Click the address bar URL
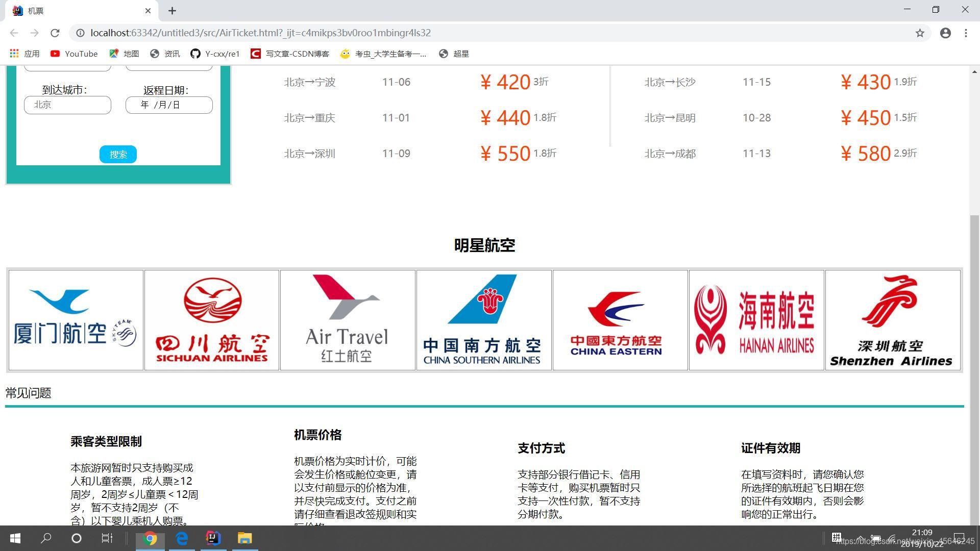This screenshot has width=980, height=551. coord(260,33)
